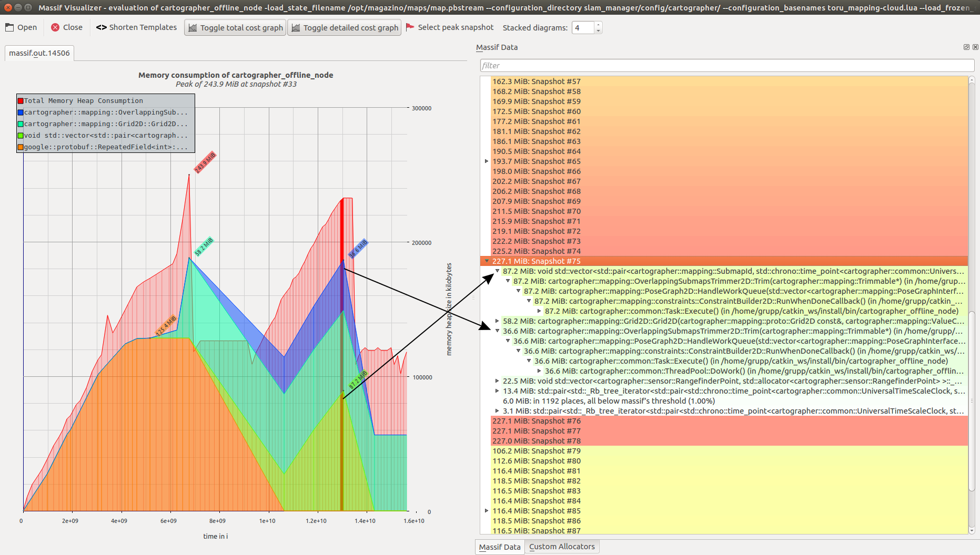
Task: Click the red Total Memory Heap Consumption swatch
Action: [x=21, y=100]
